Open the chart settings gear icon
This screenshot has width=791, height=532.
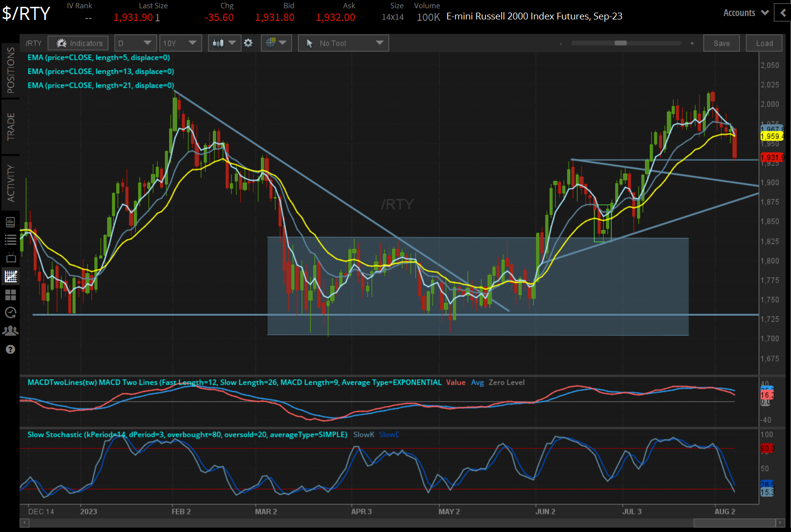pos(248,43)
